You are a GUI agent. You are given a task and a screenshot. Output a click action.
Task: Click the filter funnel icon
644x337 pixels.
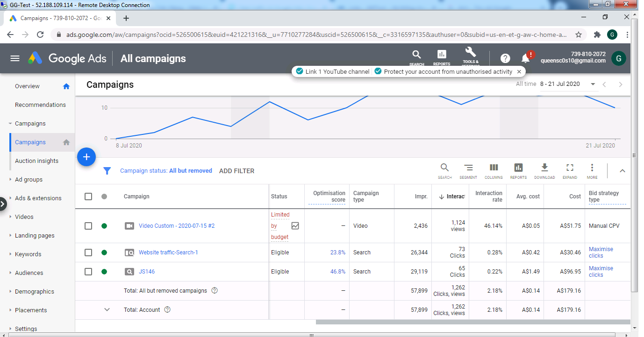[x=107, y=171]
